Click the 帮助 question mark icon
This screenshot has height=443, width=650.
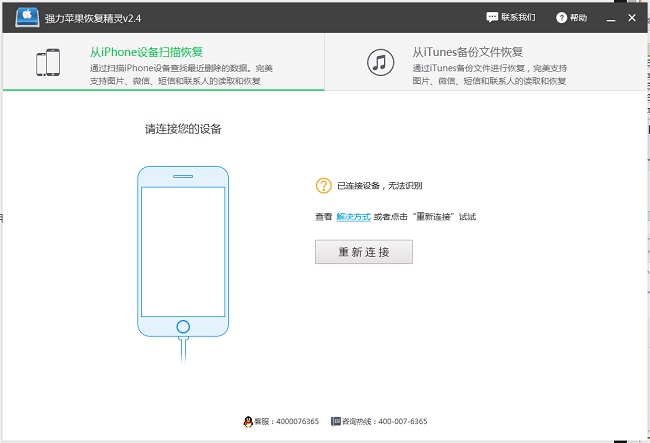pos(561,17)
